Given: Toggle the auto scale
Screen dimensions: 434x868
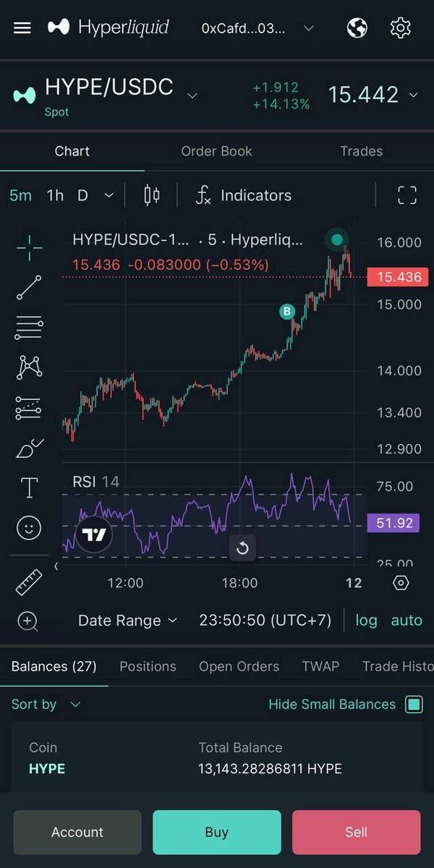Looking at the screenshot, I should (407, 621).
